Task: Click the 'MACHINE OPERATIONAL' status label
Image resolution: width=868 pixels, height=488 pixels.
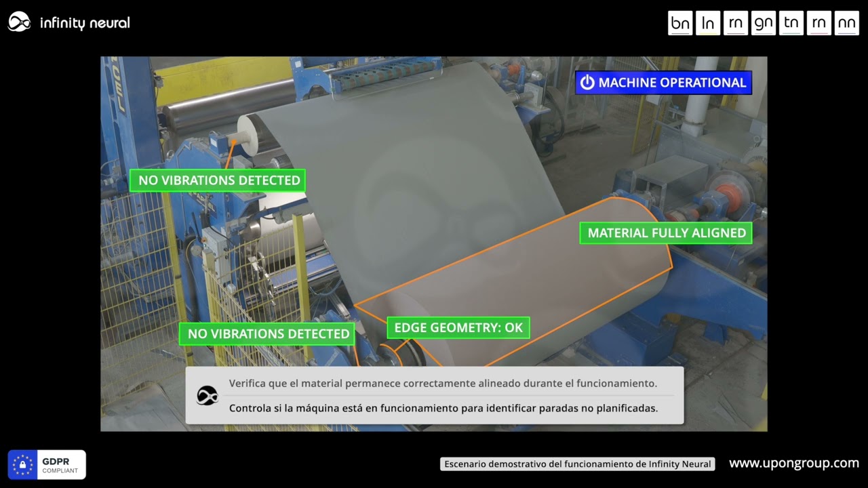Action: click(x=663, y=83)
